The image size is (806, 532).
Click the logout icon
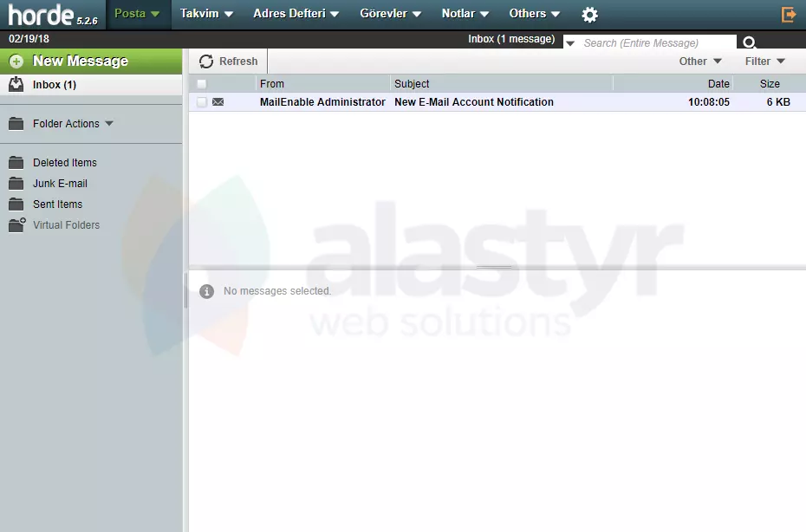pyautogui.click(x=788, y=15)
